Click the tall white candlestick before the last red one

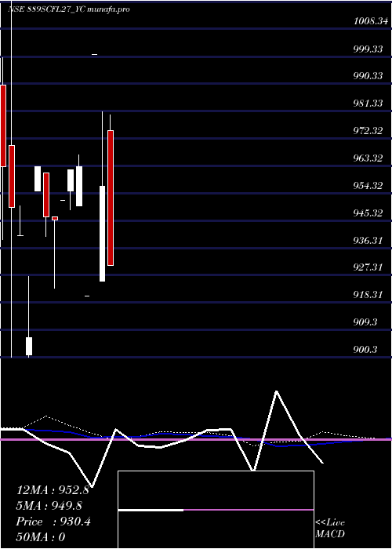(x=102, y=233)
